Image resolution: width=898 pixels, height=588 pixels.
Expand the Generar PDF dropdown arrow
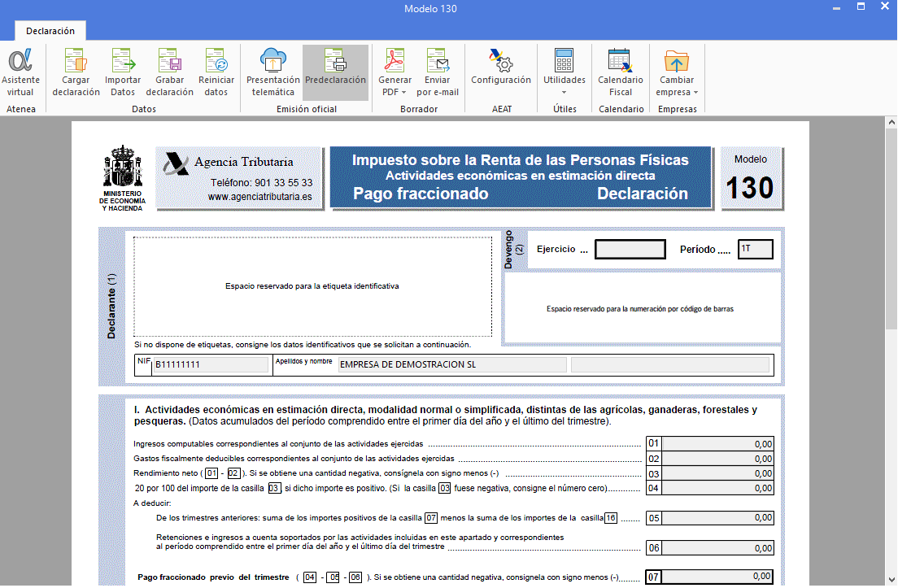(x=403, y=92)
